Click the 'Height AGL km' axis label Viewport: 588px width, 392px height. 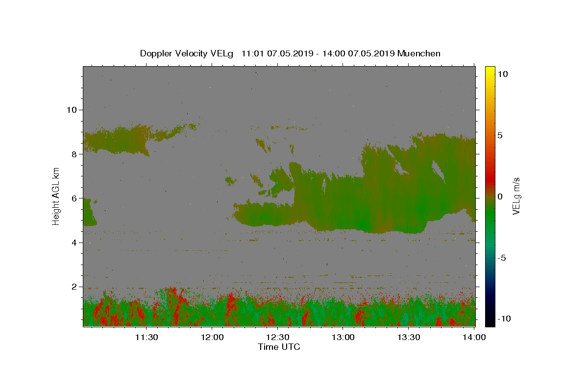56,196
